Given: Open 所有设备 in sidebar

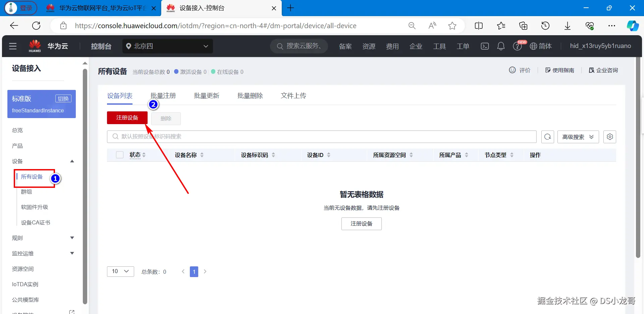Looking at the screenshot, I should pyautogui.click(x=32, y=177).
